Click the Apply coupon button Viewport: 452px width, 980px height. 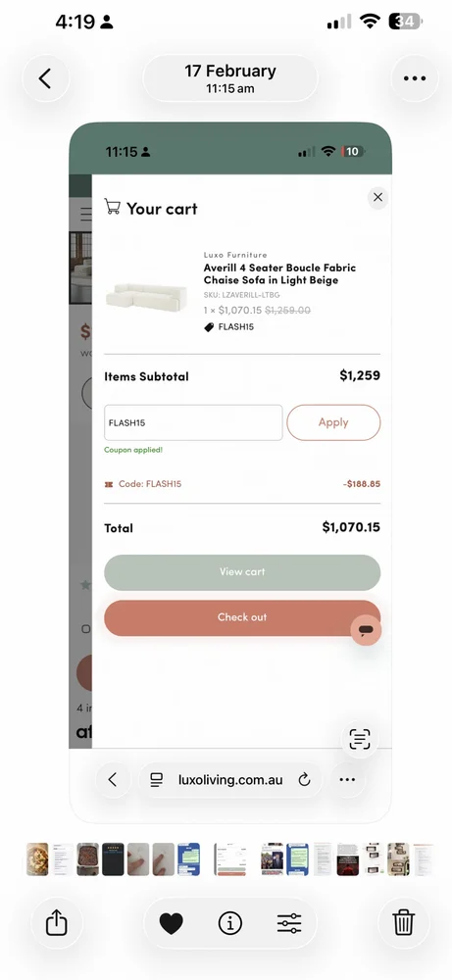[x=333, y=422]
